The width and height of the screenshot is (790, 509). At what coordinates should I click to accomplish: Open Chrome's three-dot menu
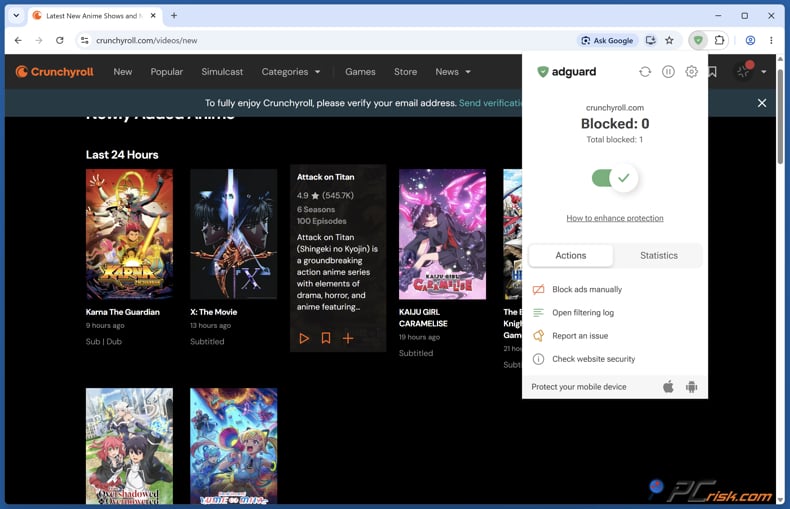(x=771, y=40)
